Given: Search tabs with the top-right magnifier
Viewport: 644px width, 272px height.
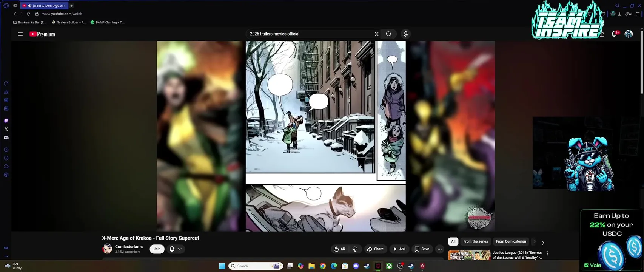Looking at the screenshot, I should pos(617,6).
